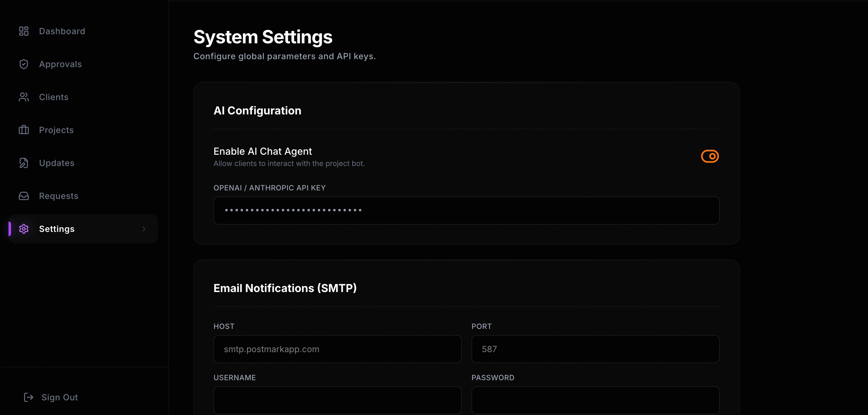Expand the Settings chevron arrow
Screen dimensions: 868x415
(144, 229)
